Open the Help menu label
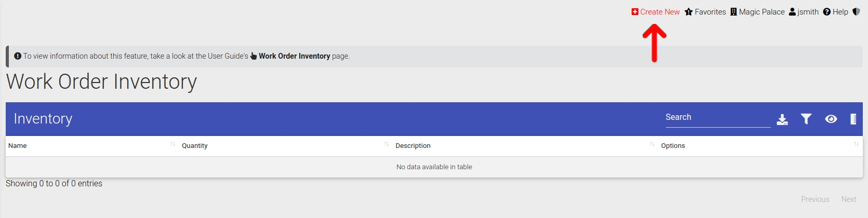Image resolution: width=868 pixels, height=218 pixels. point(840,12)
